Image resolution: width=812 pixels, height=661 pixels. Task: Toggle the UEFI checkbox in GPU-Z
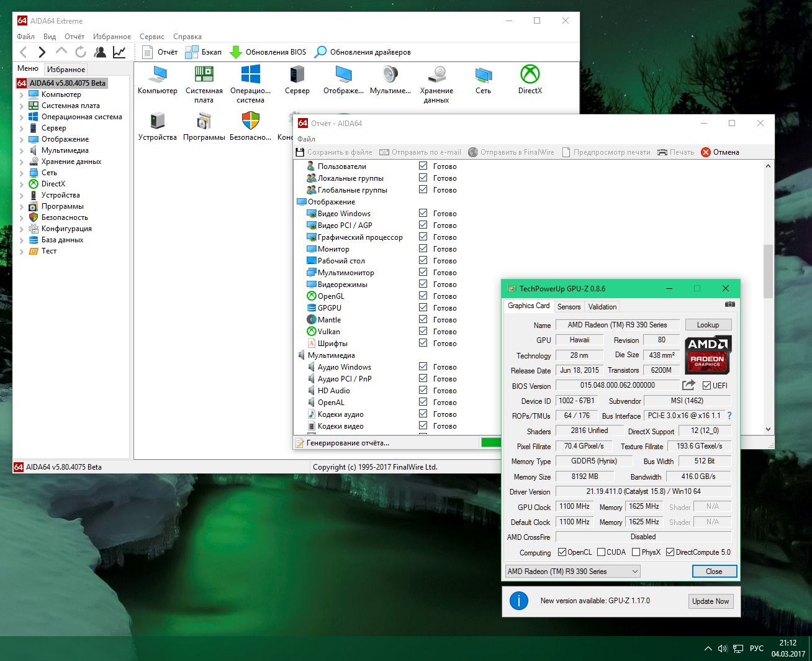706,385
